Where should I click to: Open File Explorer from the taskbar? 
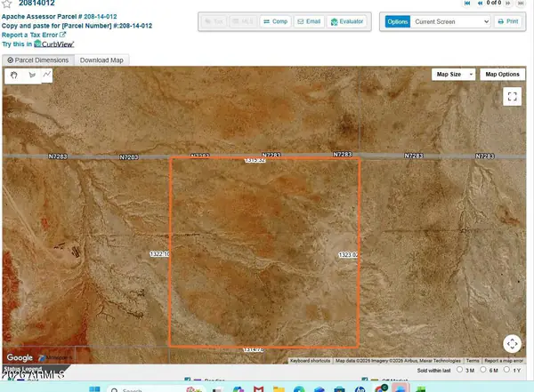tap(279, 389)
